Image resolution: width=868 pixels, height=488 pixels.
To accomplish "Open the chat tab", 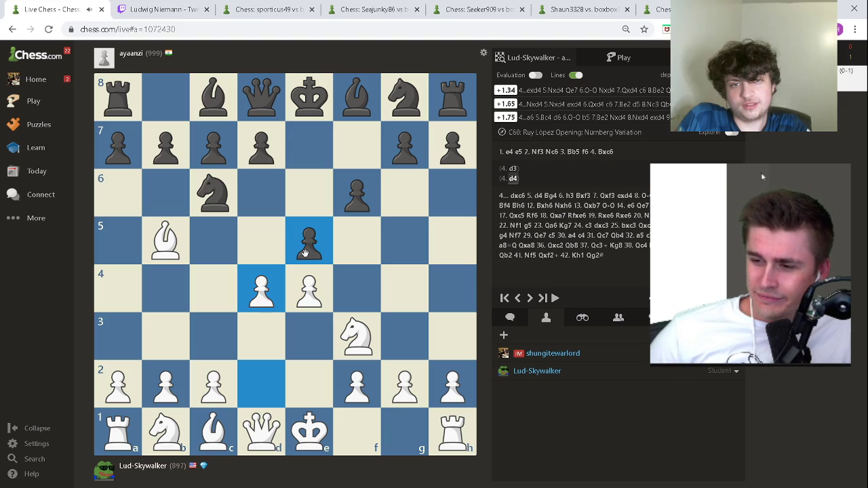I will tap(510, 317).
